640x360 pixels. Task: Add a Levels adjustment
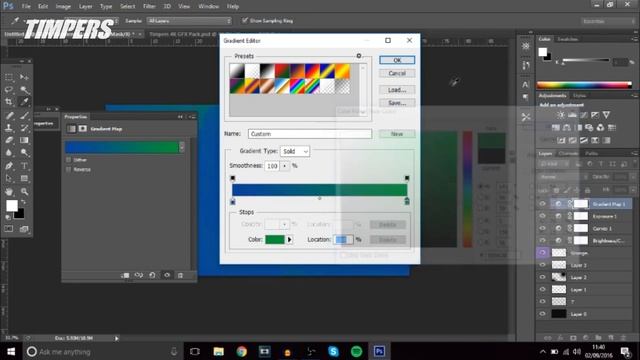pyautogui.click(x=572, y=115)
